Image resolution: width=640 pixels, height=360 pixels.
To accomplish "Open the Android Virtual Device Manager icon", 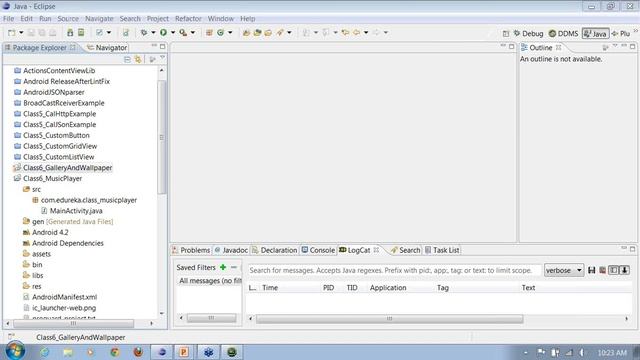I will (x=81, y=33).
